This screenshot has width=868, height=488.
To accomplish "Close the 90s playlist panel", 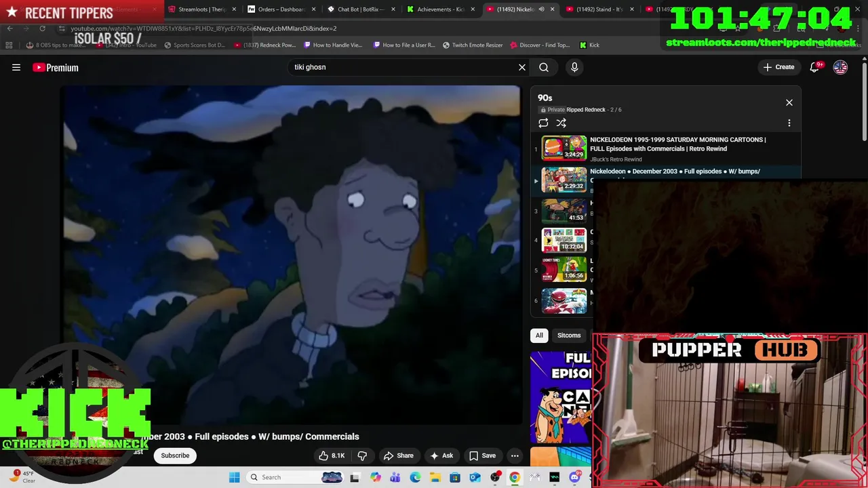I will 789,102.
